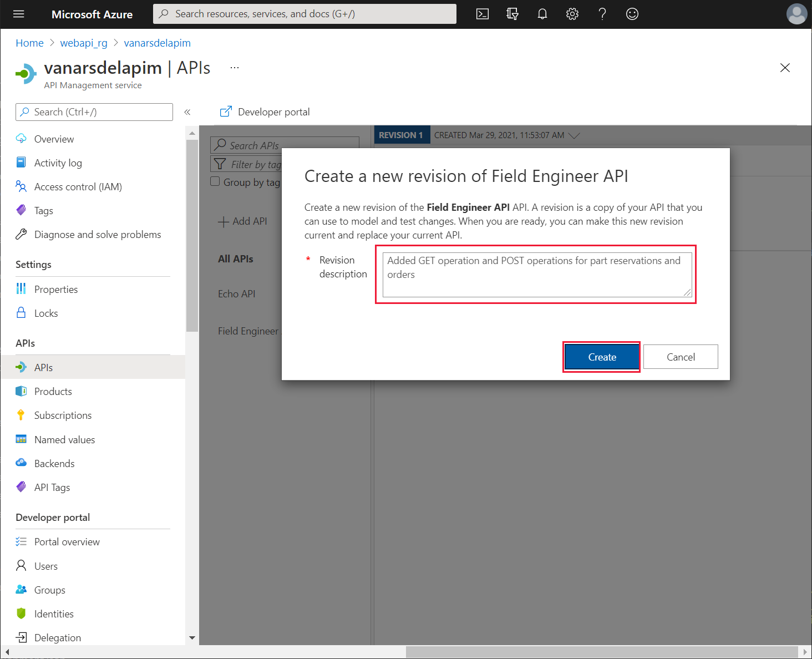812x659 pixels.
Task: Toggle the Group by tag checkbox
Action: (x=215, y=181)
